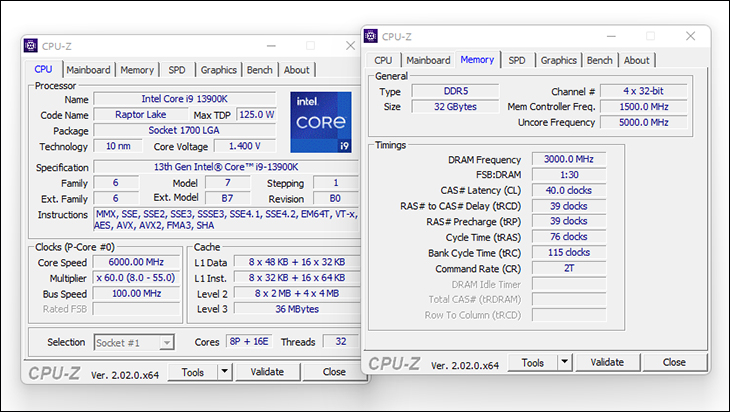Click the memory Type value DDR5
The width and height of the screenshot is (730, 412).
(455, 91)
